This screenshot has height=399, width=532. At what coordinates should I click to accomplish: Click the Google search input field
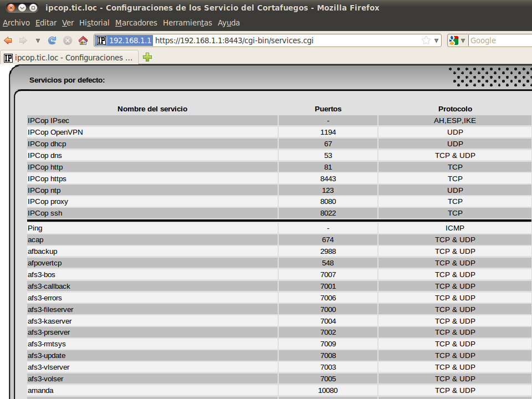point(499,40)
